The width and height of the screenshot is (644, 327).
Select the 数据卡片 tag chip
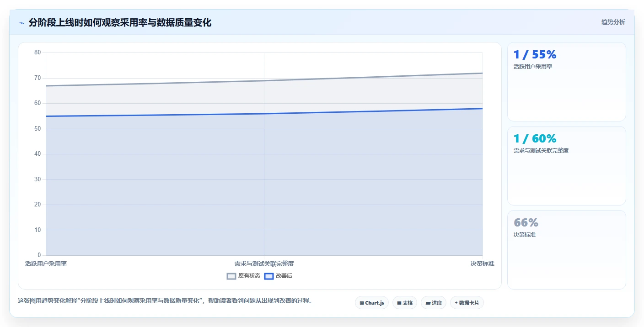point(467,303)
